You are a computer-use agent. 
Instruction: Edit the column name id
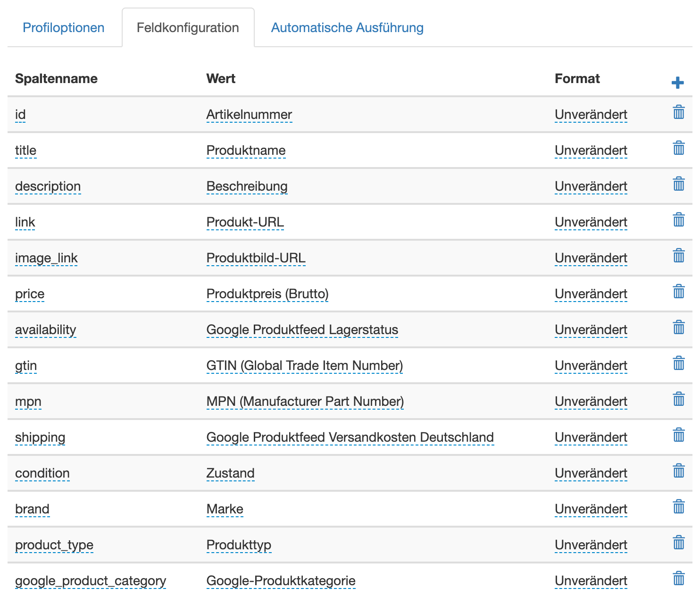[20, 115]
